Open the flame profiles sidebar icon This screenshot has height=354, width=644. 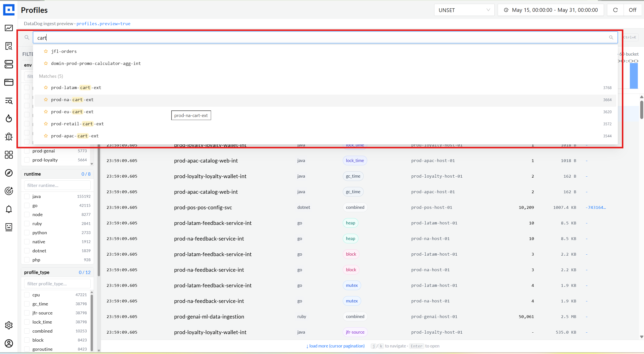click(x=9, y=119)
